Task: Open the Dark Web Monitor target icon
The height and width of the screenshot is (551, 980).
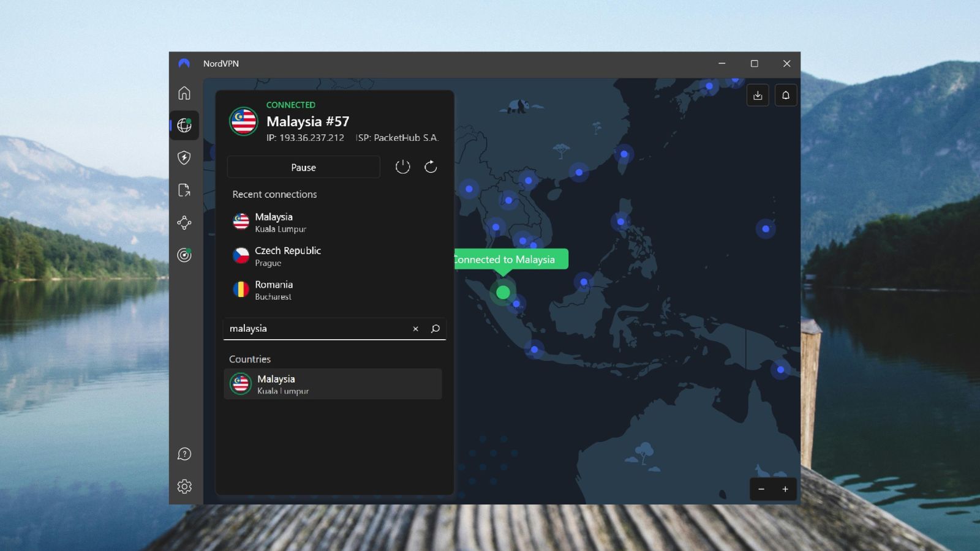Action: [x=184, y=255]
